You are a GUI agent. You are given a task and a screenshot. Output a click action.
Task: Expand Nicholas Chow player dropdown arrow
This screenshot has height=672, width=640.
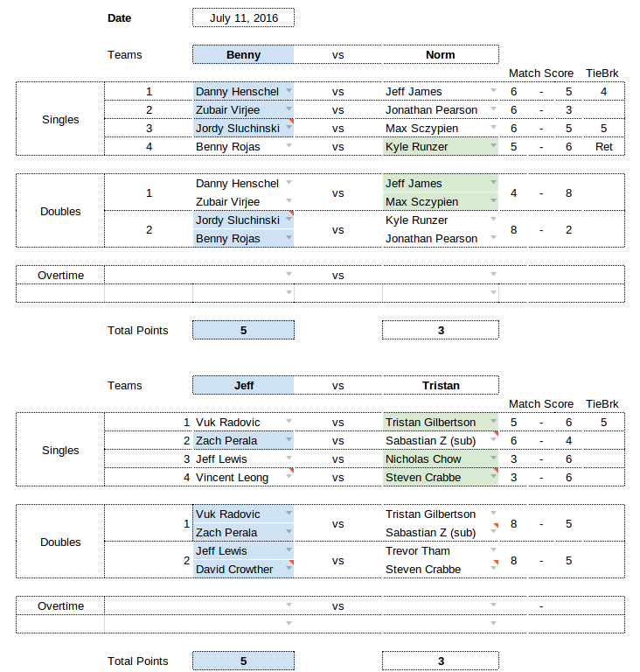click(x=493, y=458)
